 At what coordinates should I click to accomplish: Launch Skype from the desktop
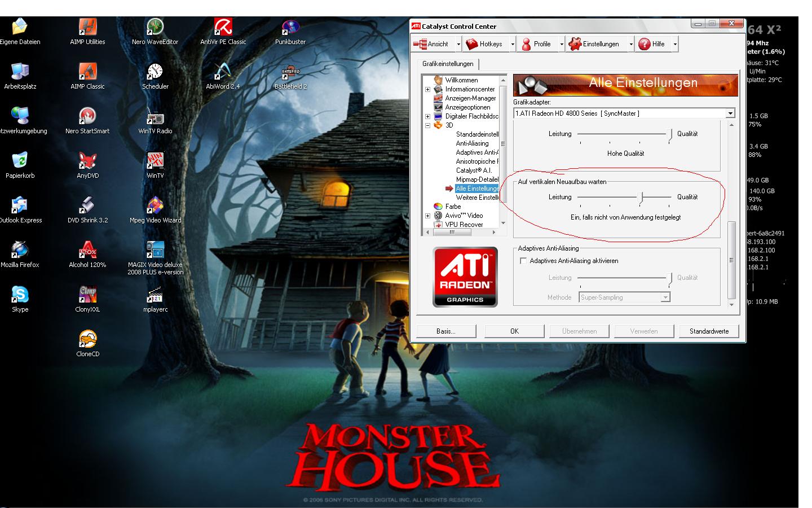point(20,294)
